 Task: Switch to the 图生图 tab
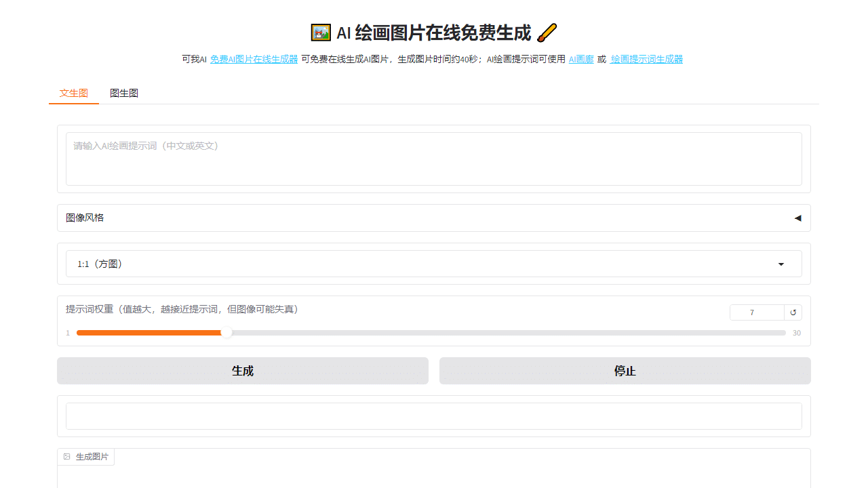(124, 93)
